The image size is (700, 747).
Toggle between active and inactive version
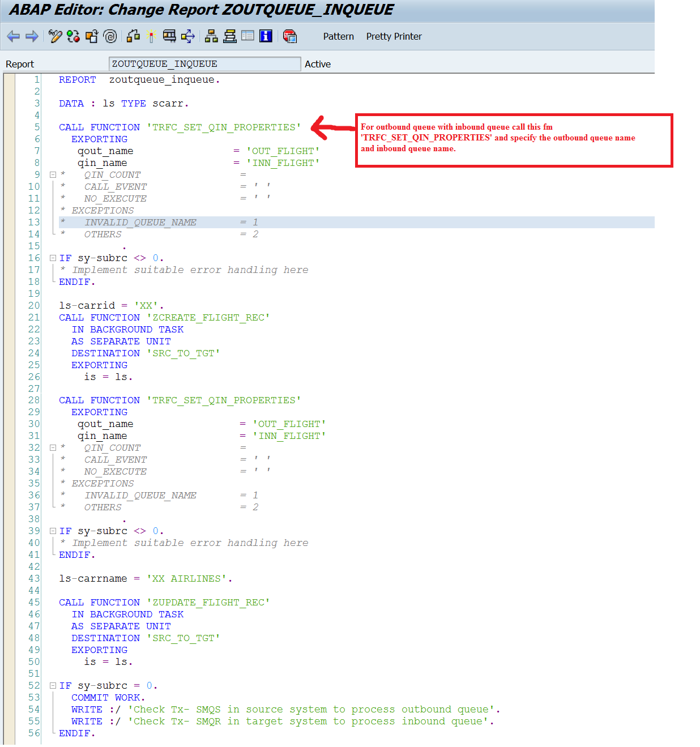pyautogui.click(x=72, y=36)
